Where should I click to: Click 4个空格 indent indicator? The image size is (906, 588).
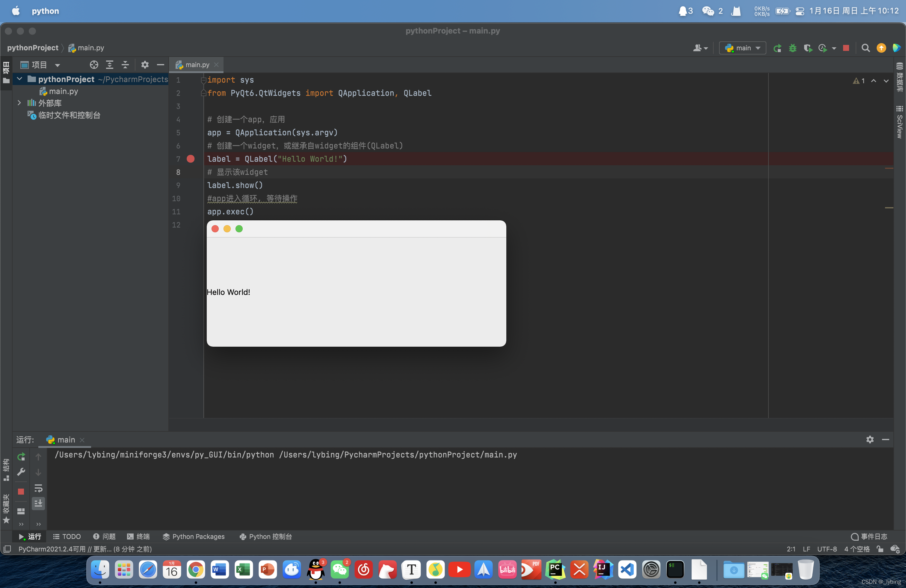coord(857,549)
